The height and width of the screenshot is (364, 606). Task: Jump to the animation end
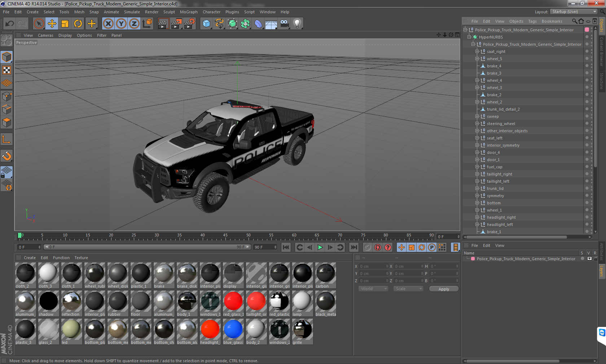[x=354, y=247]
